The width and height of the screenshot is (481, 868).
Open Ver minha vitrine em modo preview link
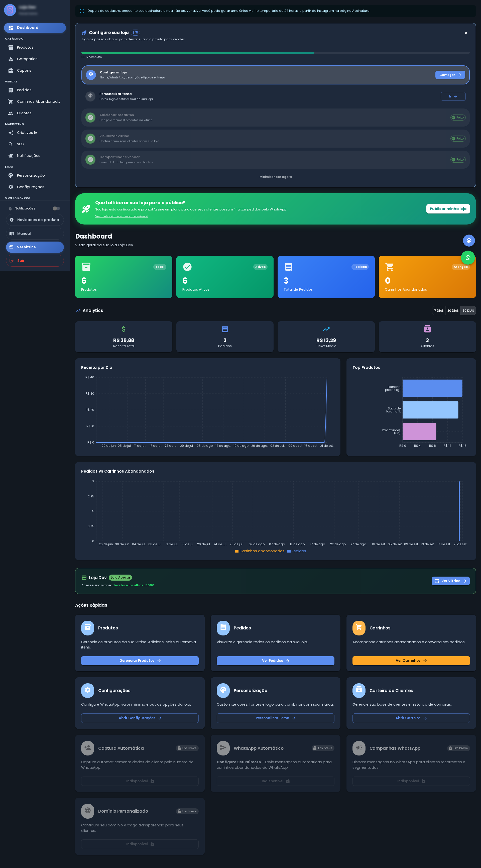pos(121,216)
